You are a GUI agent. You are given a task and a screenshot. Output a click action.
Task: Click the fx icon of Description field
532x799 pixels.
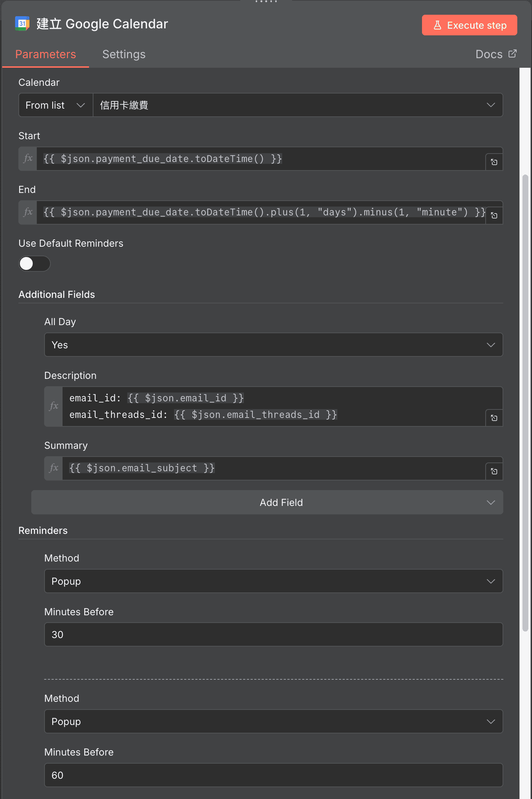click(54, 406)
